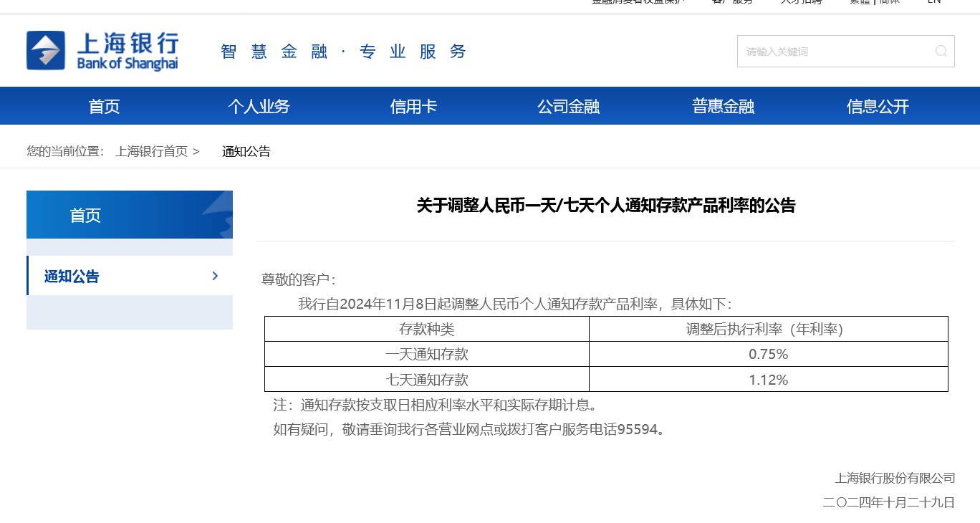
Task: Select the 1.12% rate cell
Action: (769, 379)
